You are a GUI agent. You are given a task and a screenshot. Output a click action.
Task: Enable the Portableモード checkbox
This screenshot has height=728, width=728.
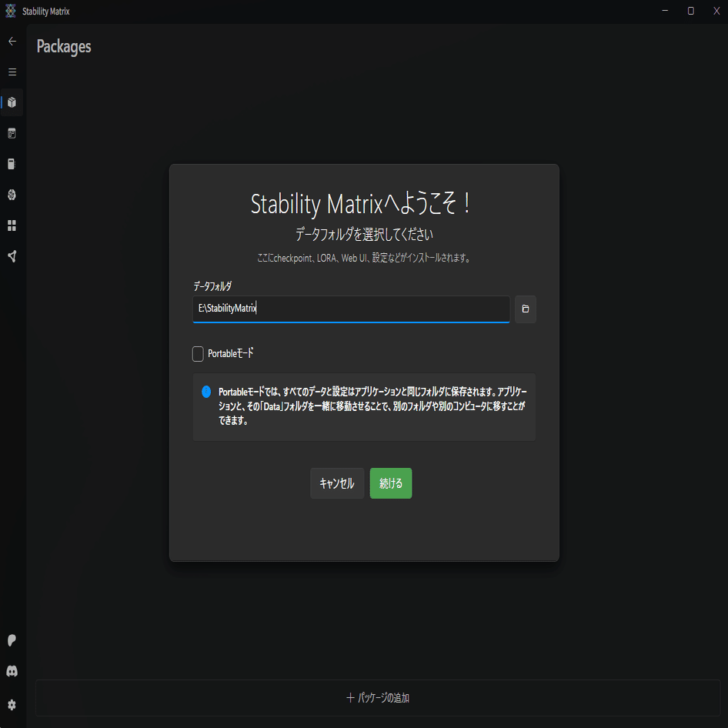point(198,354)
